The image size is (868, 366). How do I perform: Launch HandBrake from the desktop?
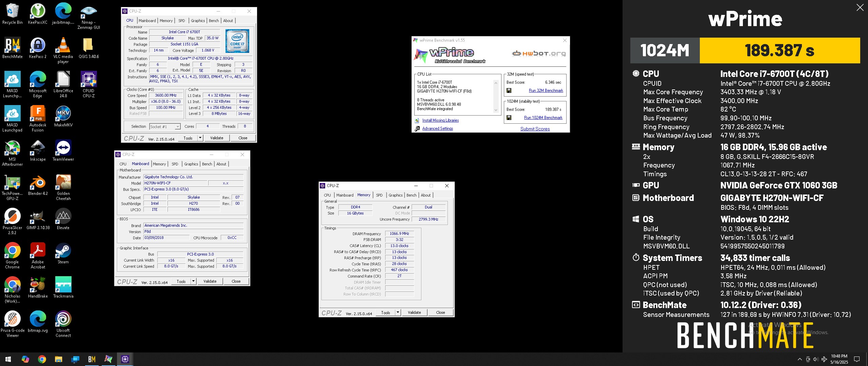pyautogui.click(x=38, y=287)
